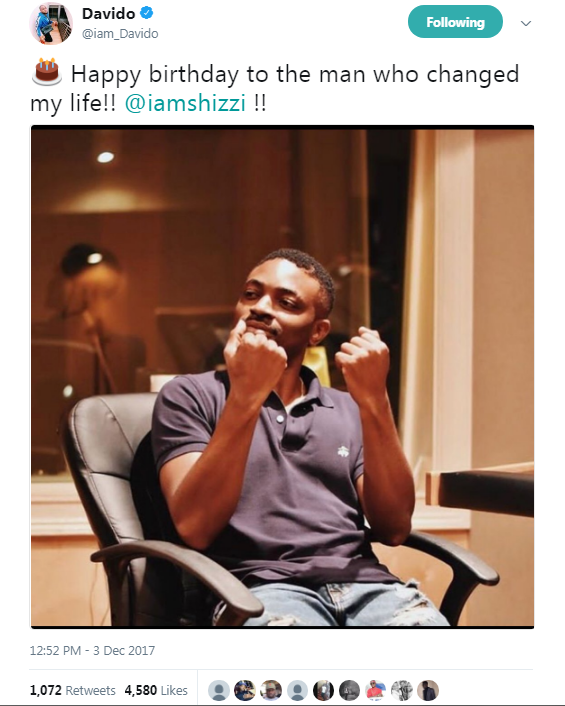Image resolution: width=565 pixels, height=706 pixels.
Task: Click the blue verified badge
Action: [x=147, y=14]
